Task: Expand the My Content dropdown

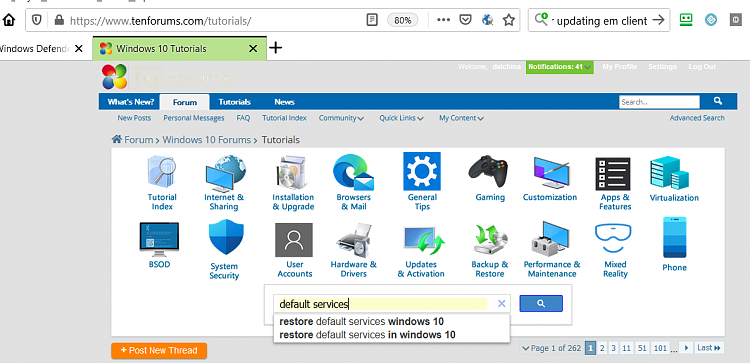Action: [461, 118]
